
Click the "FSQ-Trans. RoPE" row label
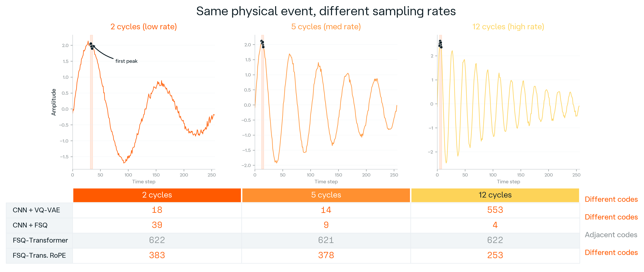(x=39, y=256)
